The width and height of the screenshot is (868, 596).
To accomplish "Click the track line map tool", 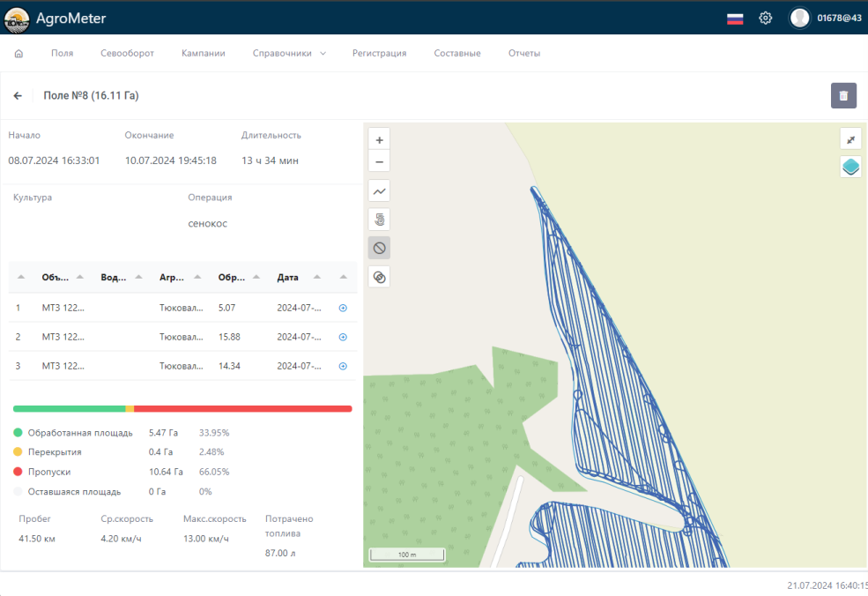I will (379, 190).
